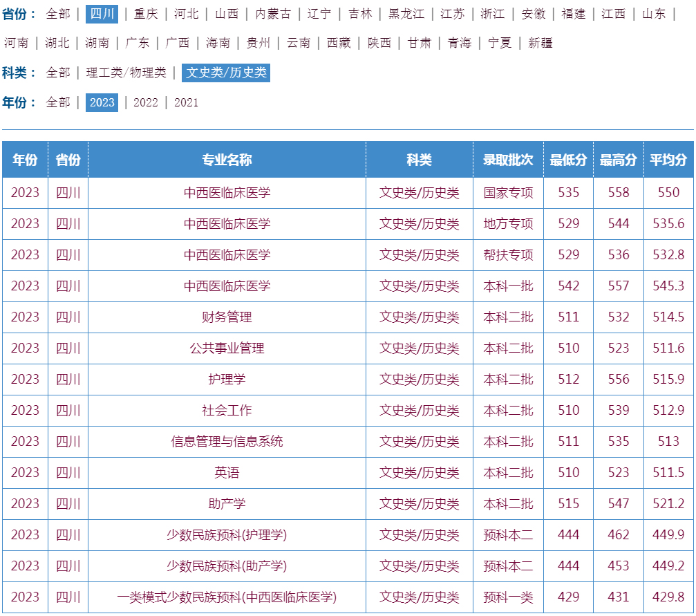This screenshot has height=616, width=696.
Task: Select 黑龙江 province
Action: tap(406, 15)
